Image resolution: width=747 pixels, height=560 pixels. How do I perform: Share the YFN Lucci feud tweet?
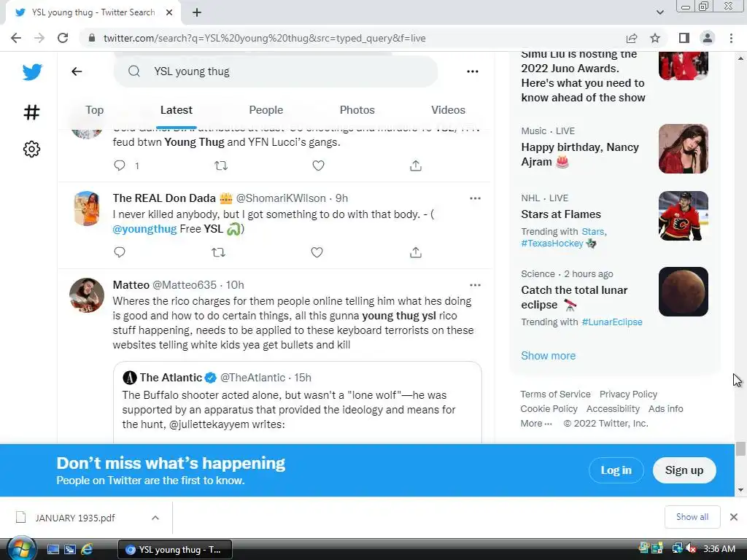415,166
